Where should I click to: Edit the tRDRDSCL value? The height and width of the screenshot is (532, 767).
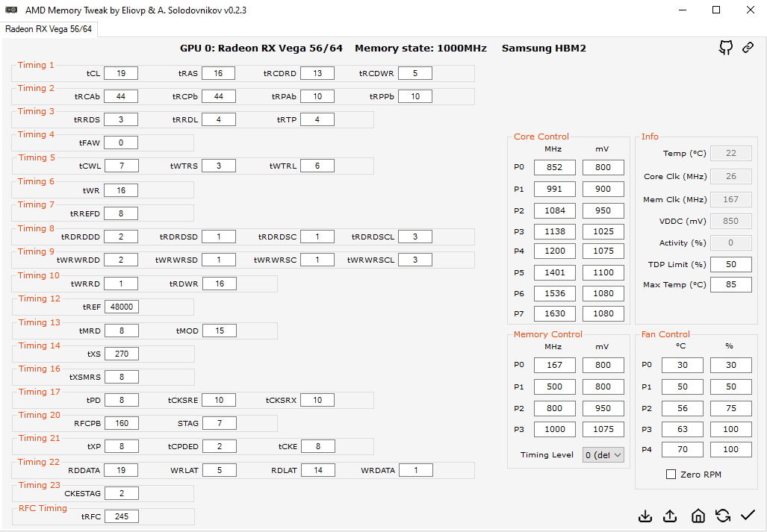tap(415, 237)
